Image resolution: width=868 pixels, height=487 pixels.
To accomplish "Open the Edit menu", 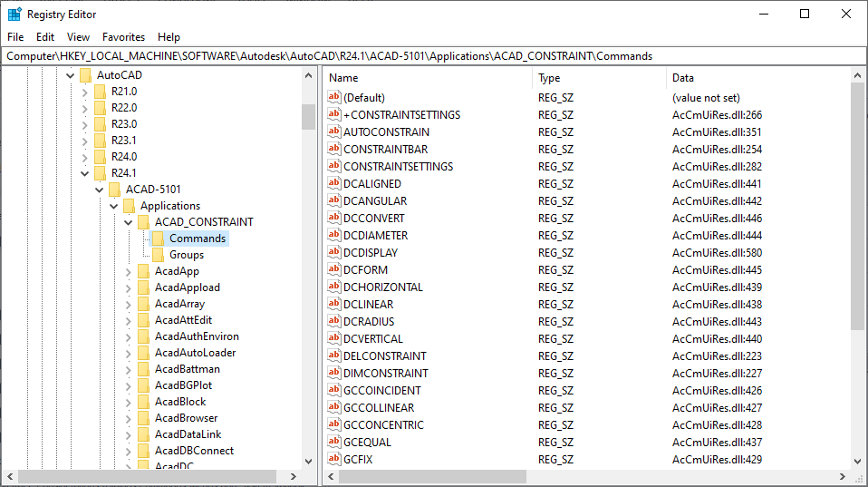I will click(x=45, y=37).
